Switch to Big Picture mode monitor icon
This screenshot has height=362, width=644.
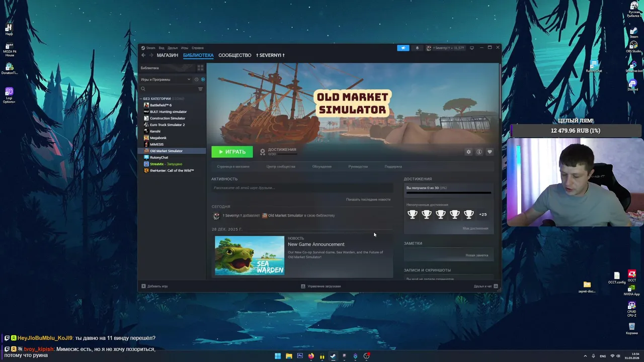point(472,48)
